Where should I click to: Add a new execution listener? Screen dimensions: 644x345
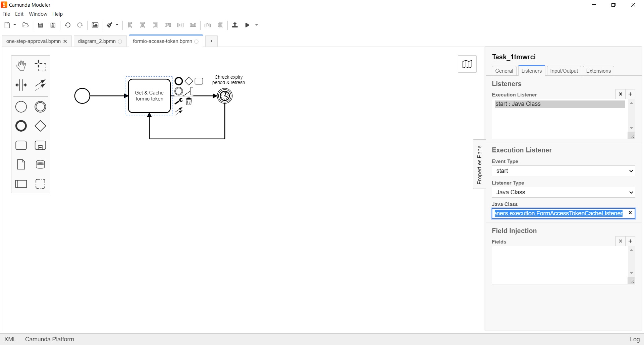click(x=630, y=94)
